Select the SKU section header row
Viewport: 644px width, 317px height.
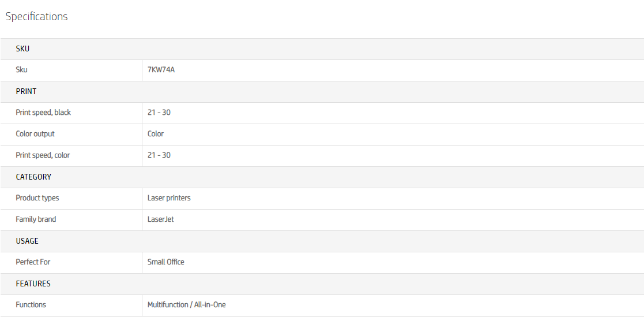click(22, 49)
